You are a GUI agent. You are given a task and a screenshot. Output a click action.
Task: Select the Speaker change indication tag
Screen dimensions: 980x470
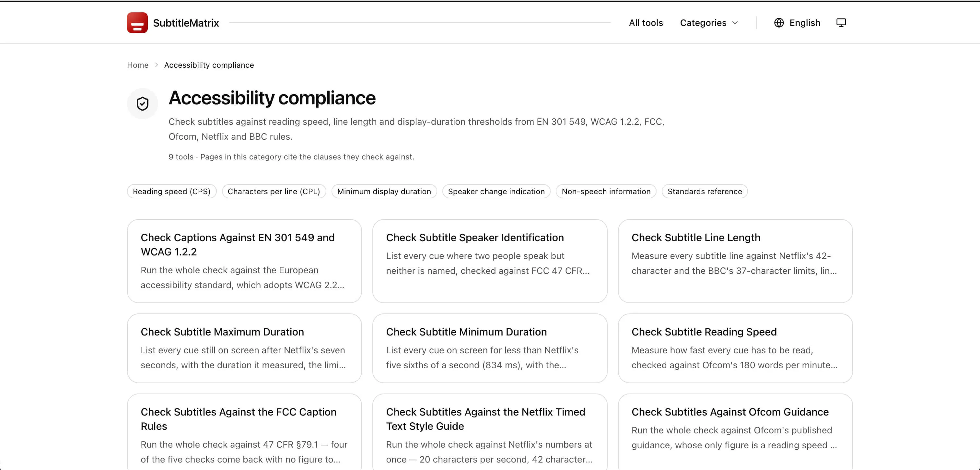[496, 192]
